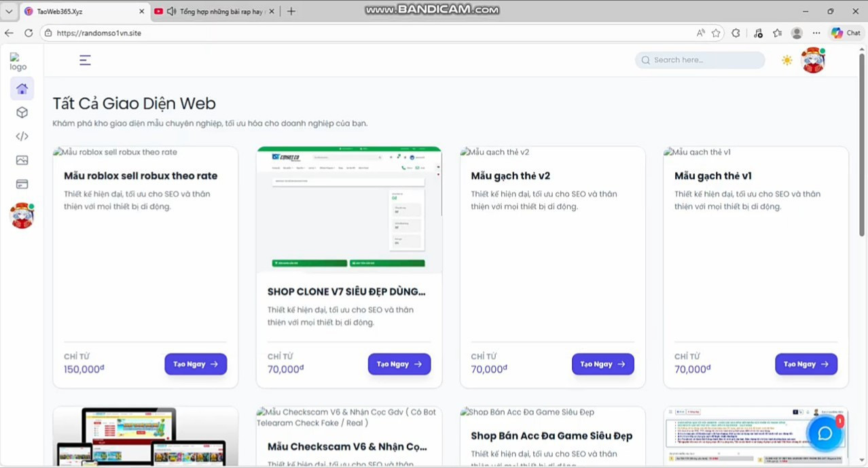The width and height of the screenshot is (868, 468).
Task: Expand the browser tab list dropdown
Action: pos(9,11)
